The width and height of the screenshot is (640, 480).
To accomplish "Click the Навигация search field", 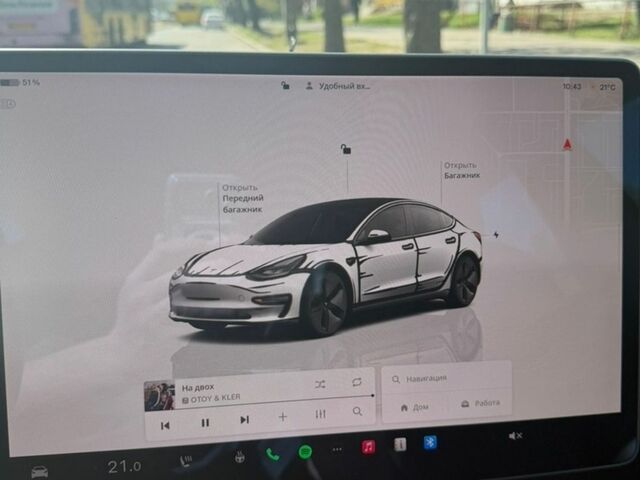I will point(446,379).
